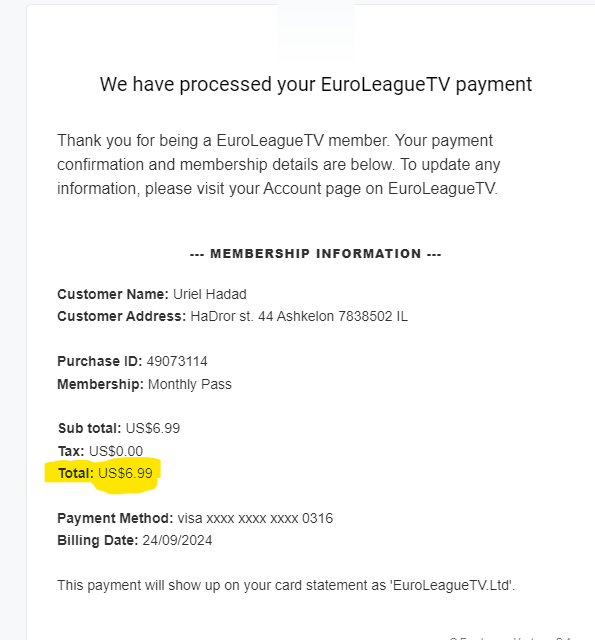The width and height of the screenshot is (595, 640).
Task: Click the visa card number ending 0316
Action: 255,518
